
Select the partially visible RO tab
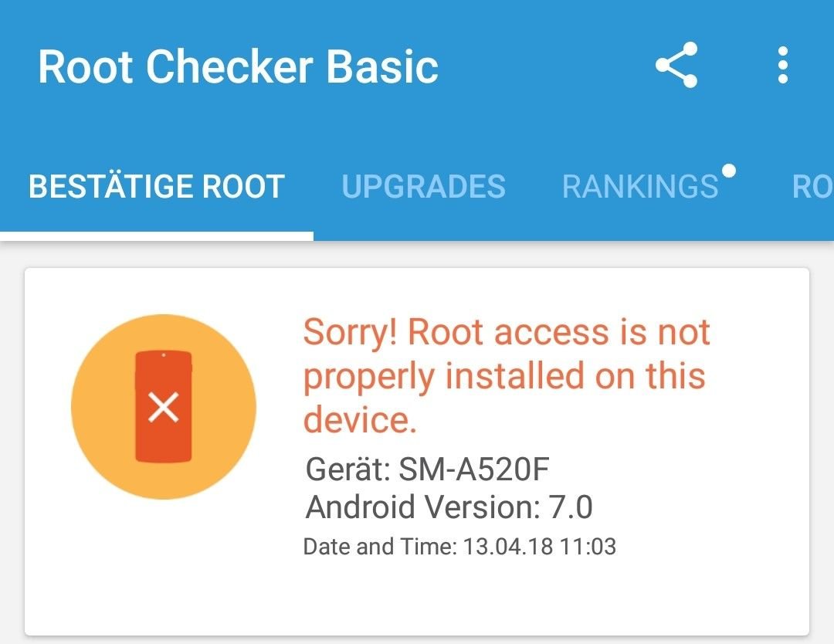[x=812, y=187]
